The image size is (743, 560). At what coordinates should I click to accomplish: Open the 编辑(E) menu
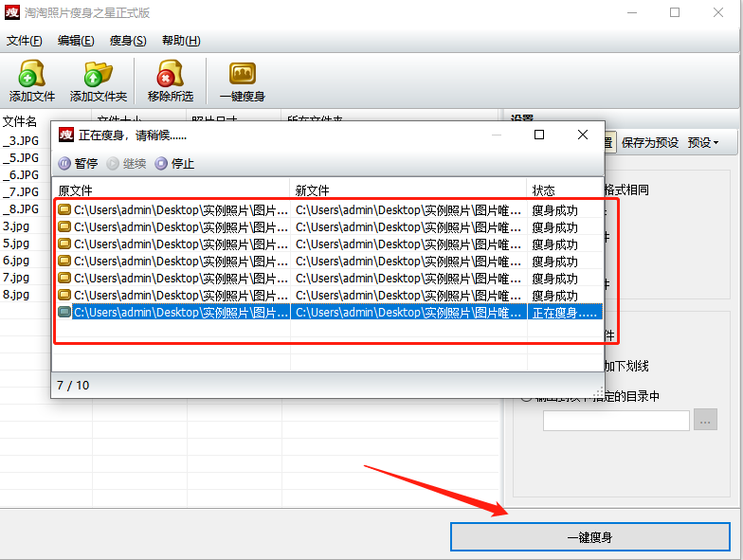[x=76, y=41]
